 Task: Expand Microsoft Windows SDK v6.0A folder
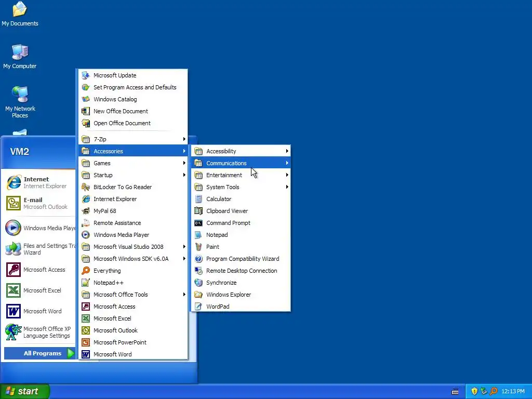pos(133,259)
